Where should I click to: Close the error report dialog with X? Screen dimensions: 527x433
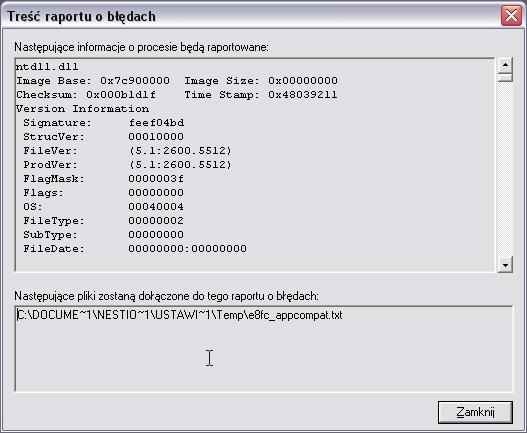(x=511, y=15)
